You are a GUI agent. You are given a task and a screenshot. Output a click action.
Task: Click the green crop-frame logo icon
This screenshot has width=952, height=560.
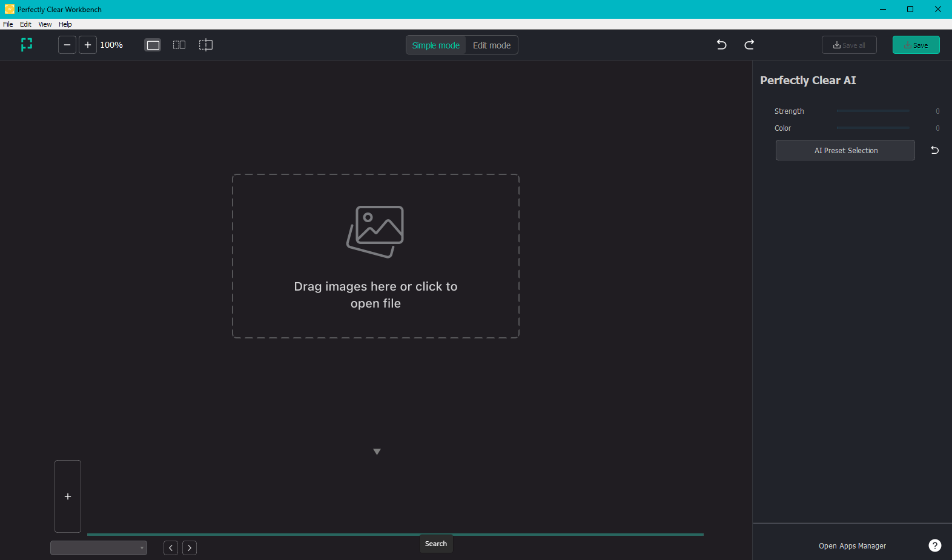coord(27,45)
